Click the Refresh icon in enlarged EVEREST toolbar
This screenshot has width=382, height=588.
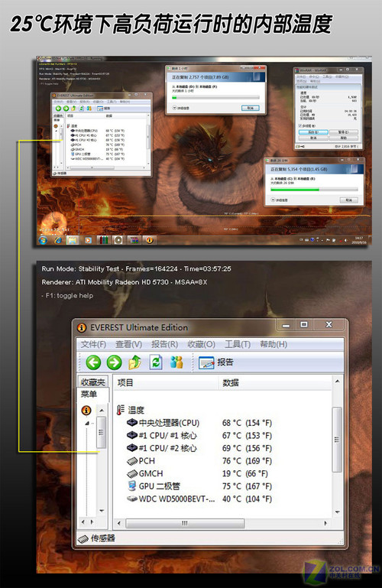point(156,362)
